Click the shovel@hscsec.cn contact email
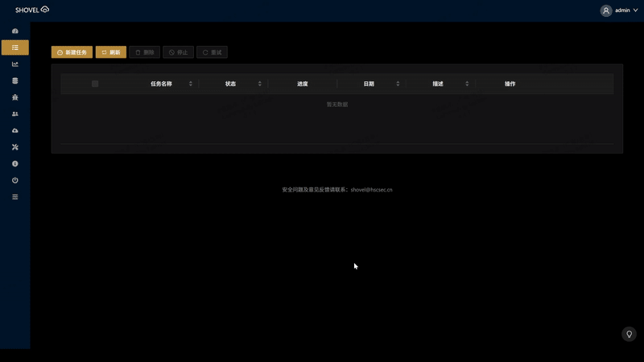 371,190
